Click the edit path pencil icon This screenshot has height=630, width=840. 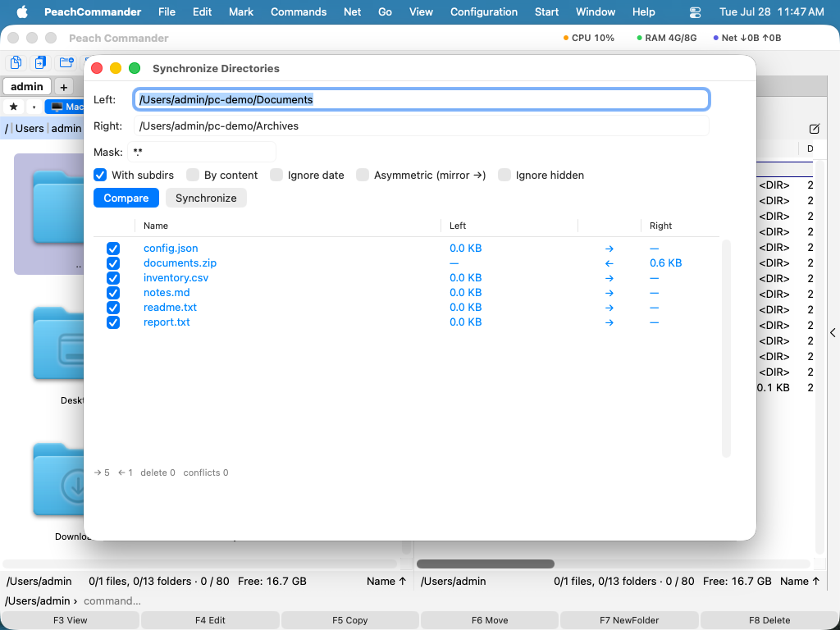pyautogui.click(x=815, y=129)
